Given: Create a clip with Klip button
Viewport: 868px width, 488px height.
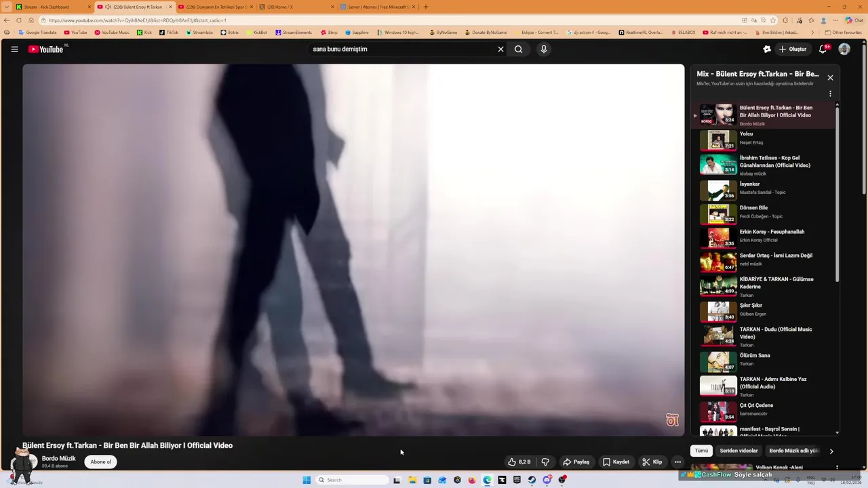Looking at the screenshot, I should (x=652, y=462).
